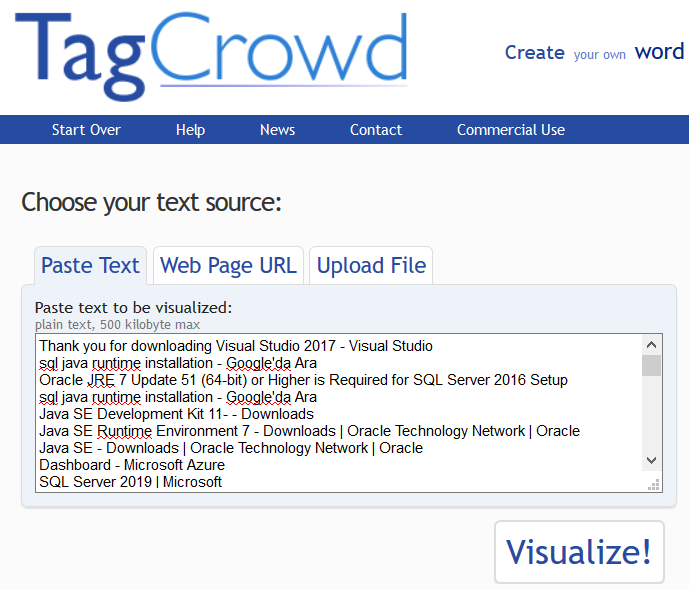Click 'Java SE - Downloads | Oracle Technology Network' line
This screenshot has height=589, width=689.
coord(231,448)
